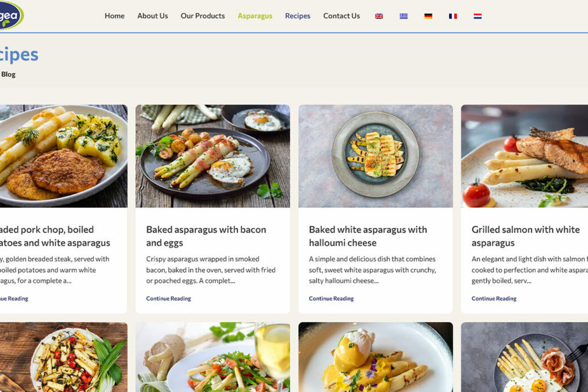
Task: Click the halloumi asparagus plate photo
Action: coord(375,156)
